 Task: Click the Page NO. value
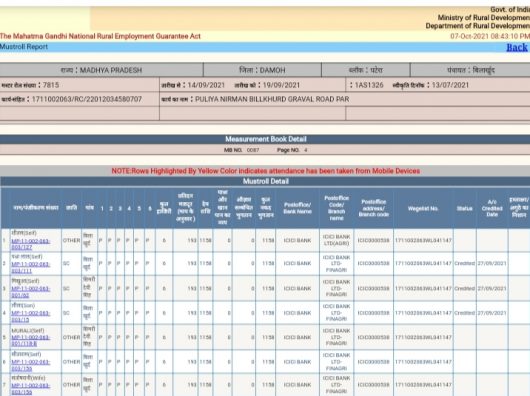pyautogui.click(x=306, y=150)
